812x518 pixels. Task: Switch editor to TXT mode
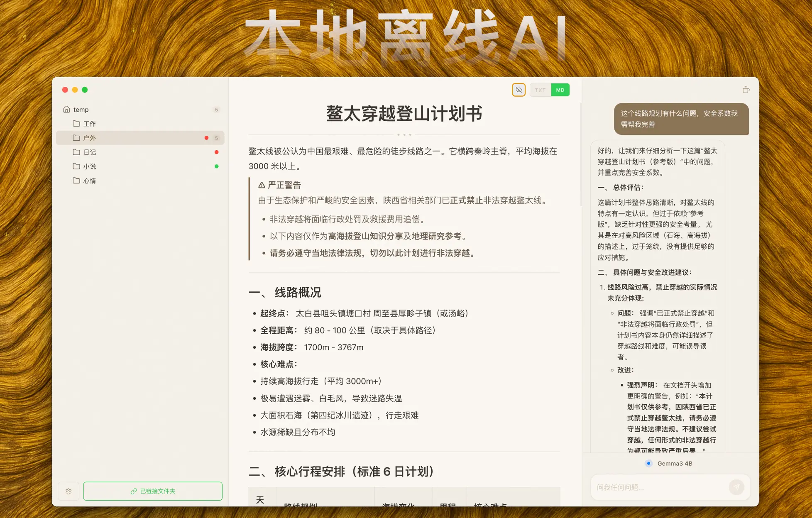(x=540, y=90)
